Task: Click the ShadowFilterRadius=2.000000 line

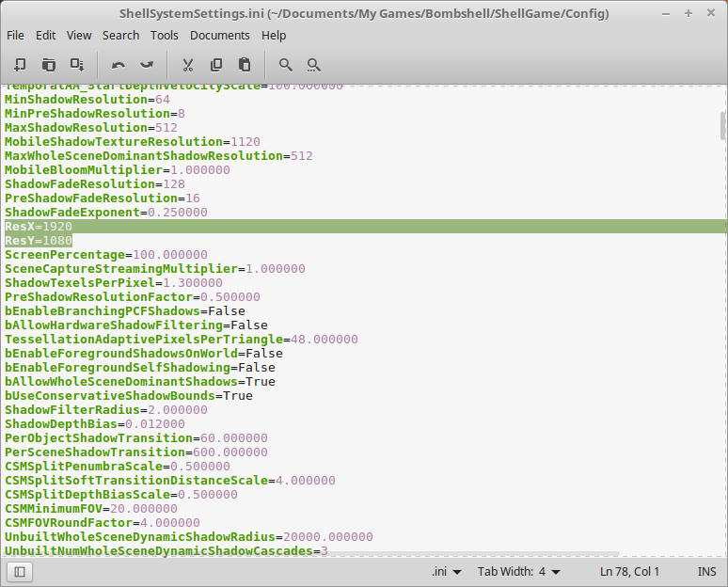Action: [x=106, y=410]
